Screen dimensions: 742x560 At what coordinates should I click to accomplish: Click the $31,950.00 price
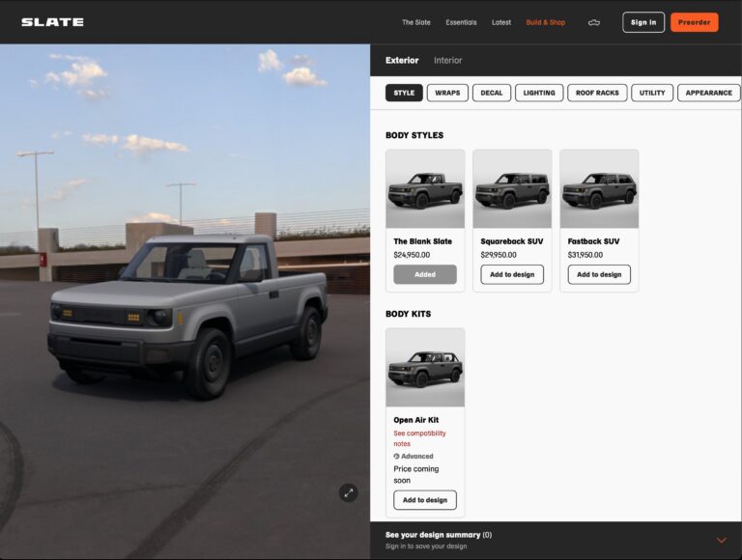point(585,255)
